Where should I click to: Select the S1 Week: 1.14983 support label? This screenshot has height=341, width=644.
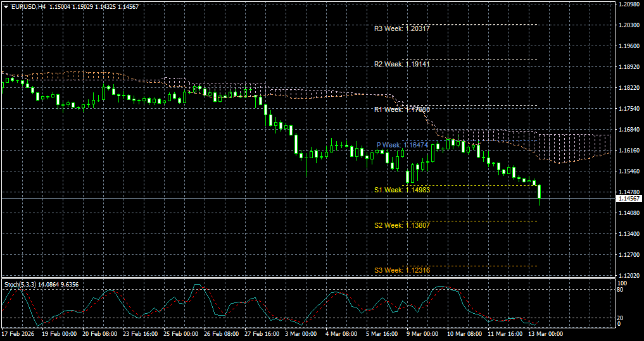[402, 190]
